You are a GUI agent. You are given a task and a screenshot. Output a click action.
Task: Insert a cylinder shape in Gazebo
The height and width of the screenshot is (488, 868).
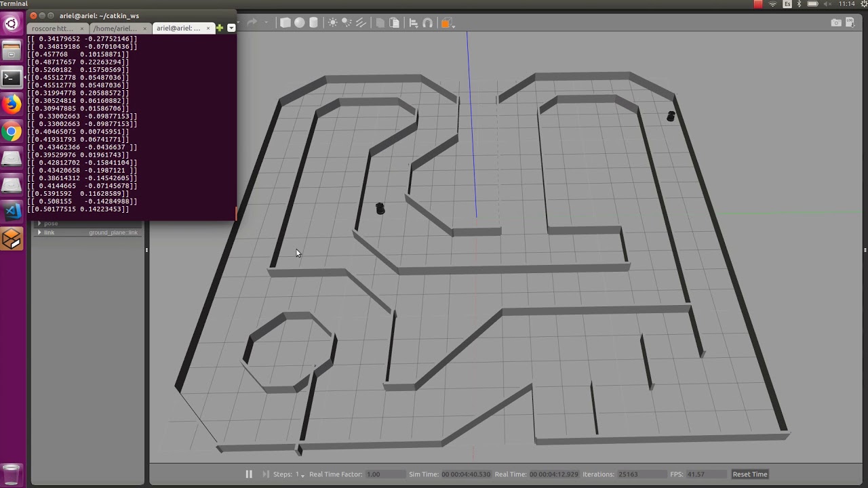pos(313,22)
